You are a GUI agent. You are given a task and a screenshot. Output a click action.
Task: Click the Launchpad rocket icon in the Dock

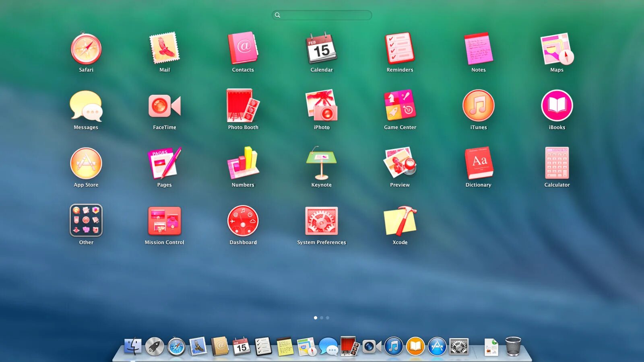coord(155,346)
